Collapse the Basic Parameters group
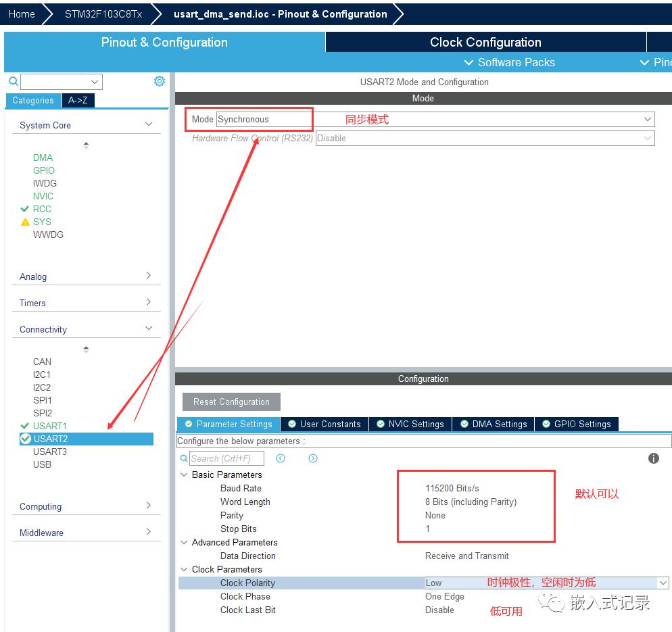The width and height of the screenshot is (672, 632). coord(184,475)
